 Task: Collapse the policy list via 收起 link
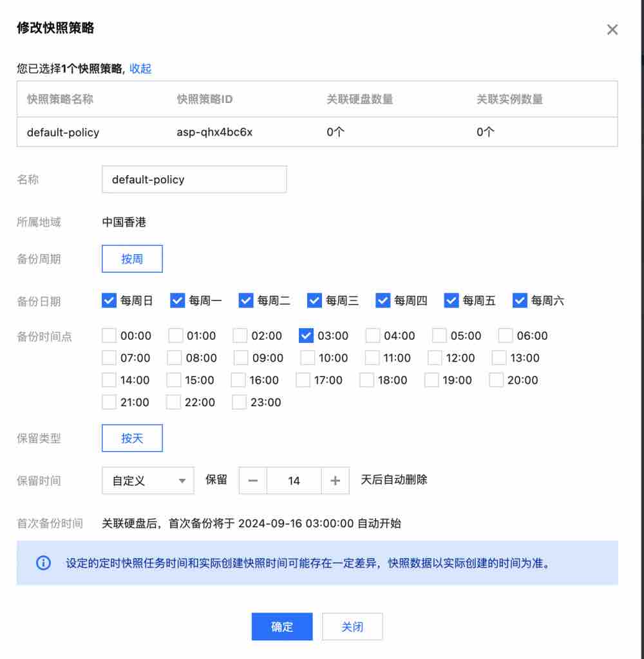click(140, 68)
